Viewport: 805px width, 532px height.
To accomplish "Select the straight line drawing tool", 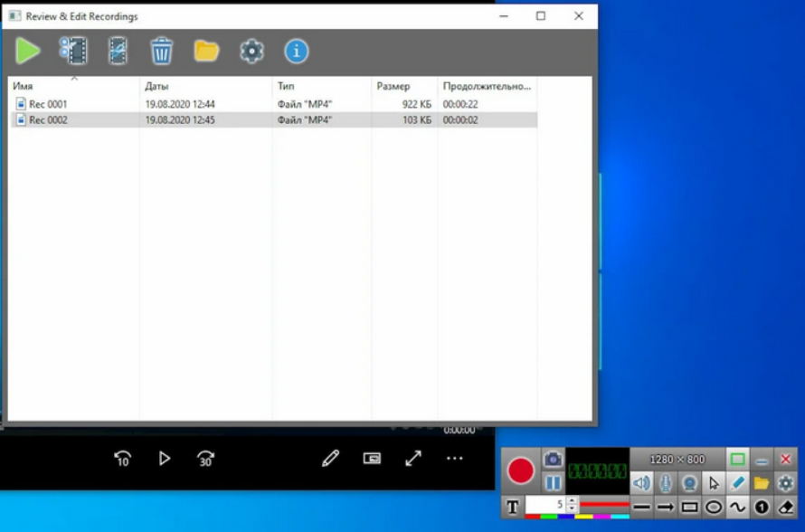I will coord(642,508).
